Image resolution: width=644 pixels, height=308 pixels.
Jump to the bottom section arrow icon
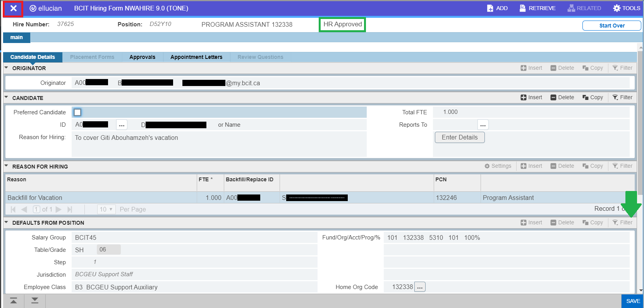point(35,301)
